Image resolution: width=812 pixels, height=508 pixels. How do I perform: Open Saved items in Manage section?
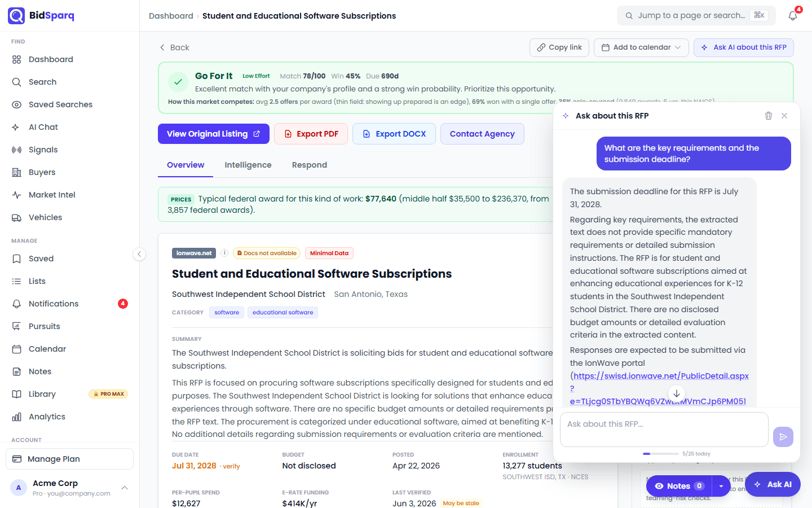70,259
